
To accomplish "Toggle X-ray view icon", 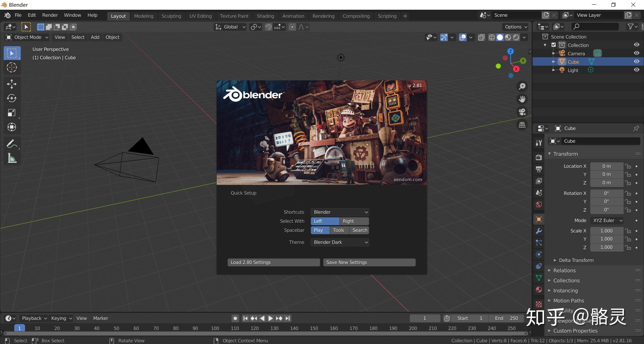I will point(481,37).
